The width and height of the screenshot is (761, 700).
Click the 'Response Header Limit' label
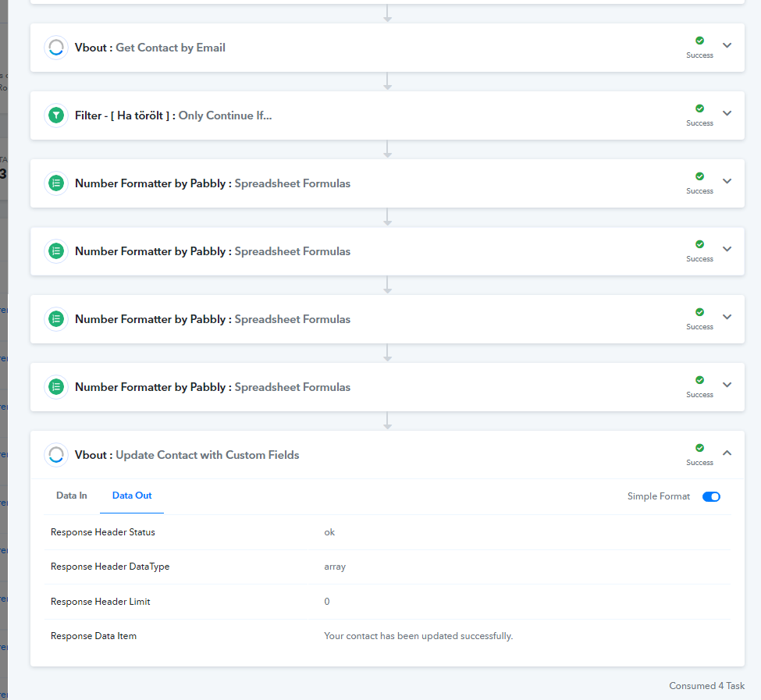click(x=101, y=602)
